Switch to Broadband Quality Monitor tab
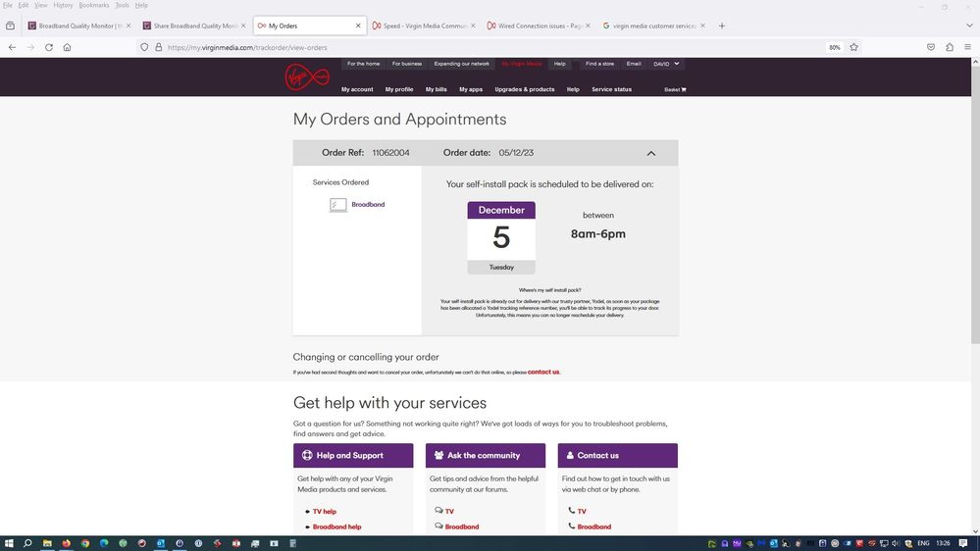980x551 pixels. [x=79, y=25]
